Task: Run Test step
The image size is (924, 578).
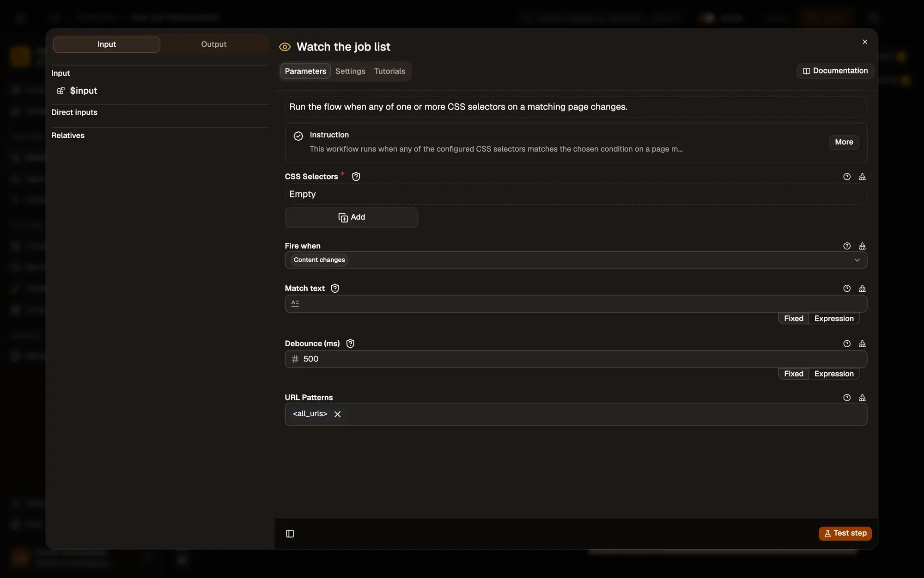Action: [845, 533]
